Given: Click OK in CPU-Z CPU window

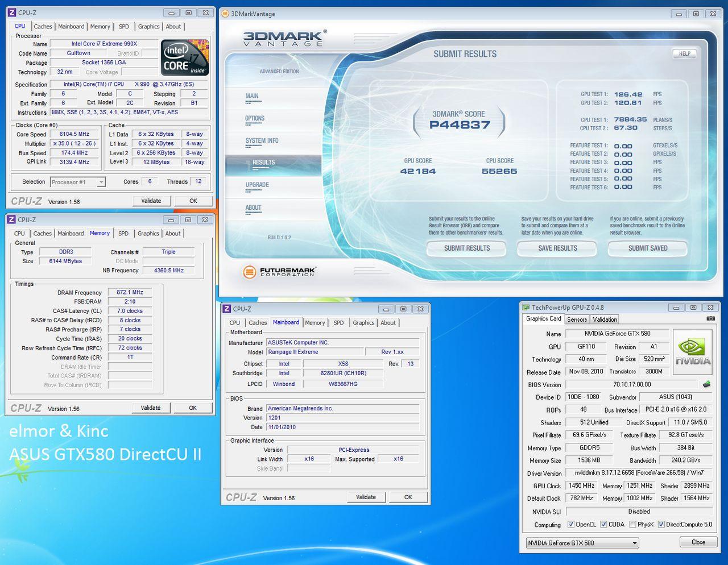Looking at the screenshot, I should coord(193,201).
